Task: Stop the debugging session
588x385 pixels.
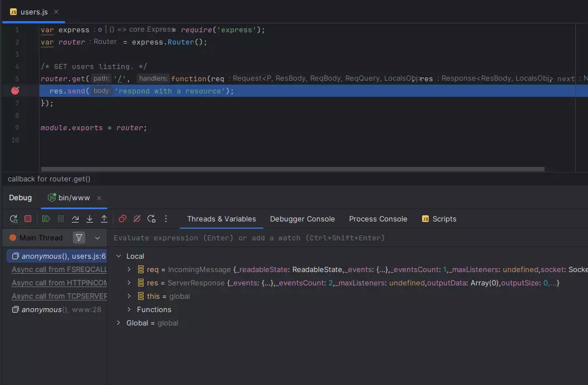Action: [28, 219]
